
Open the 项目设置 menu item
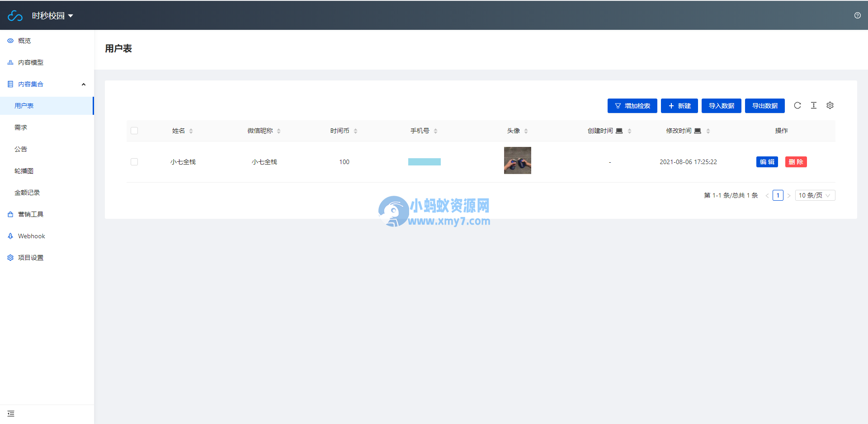(x=31, y=257)
